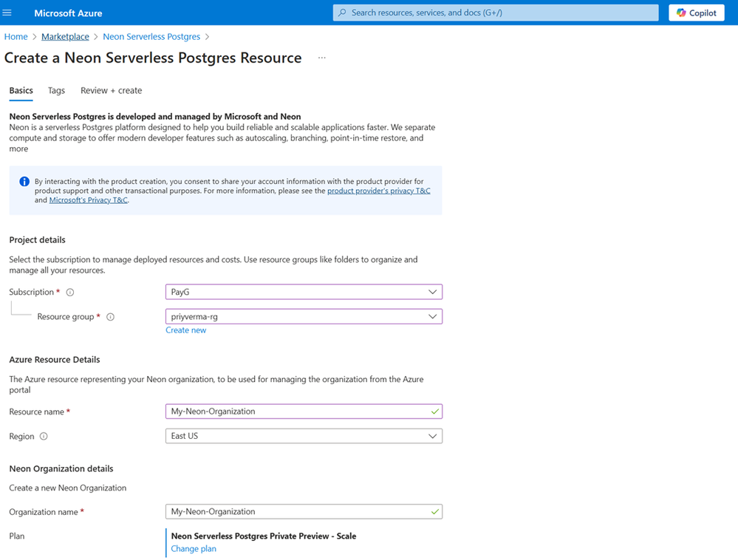The image size is (738, 560).
Task: Show info tooltip for Resource group
Action: point(111,317)
